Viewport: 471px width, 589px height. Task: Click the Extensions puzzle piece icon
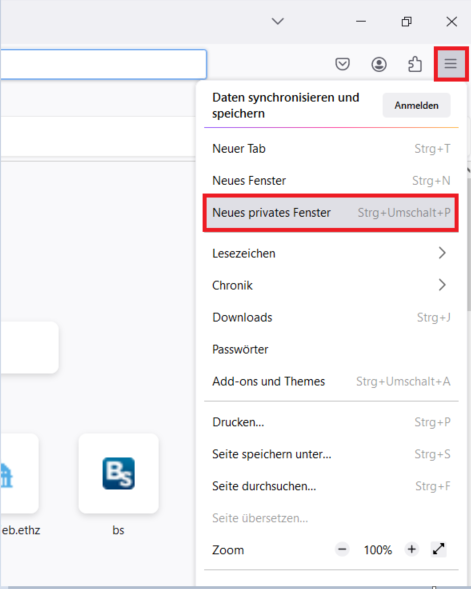(x=415, y=64)
